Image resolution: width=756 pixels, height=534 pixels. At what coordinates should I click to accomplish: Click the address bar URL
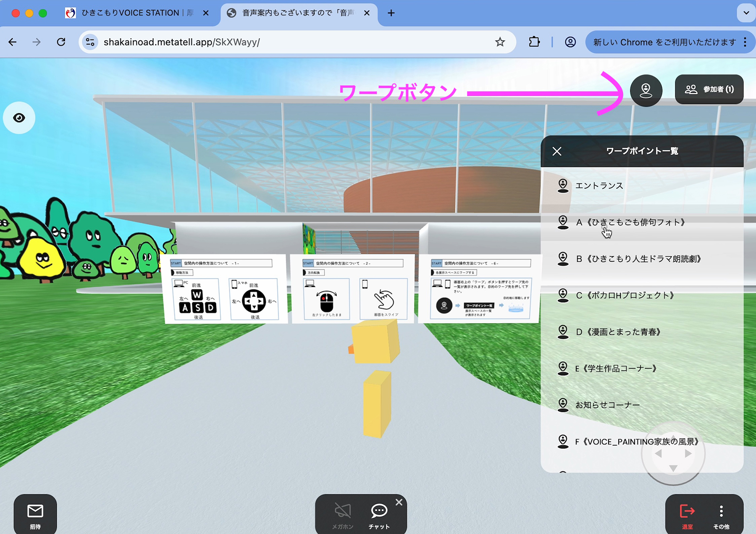pyautogui.click(x=182, y=42)
